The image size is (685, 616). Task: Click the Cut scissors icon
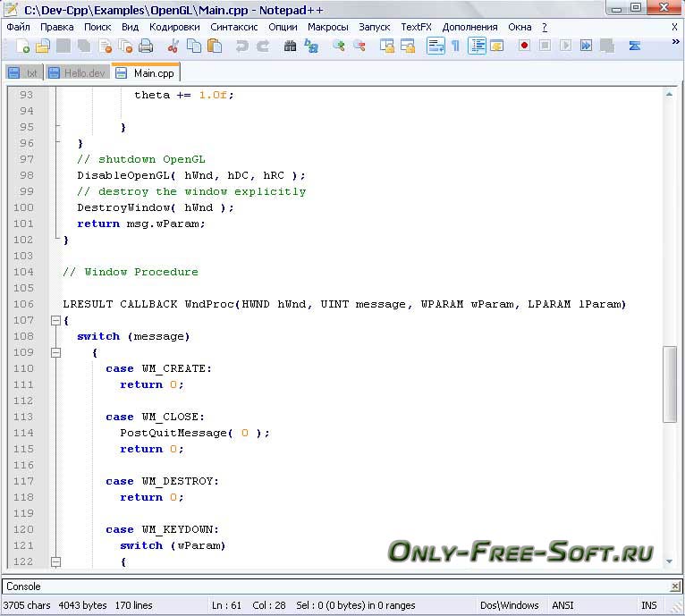coord(173,46)
